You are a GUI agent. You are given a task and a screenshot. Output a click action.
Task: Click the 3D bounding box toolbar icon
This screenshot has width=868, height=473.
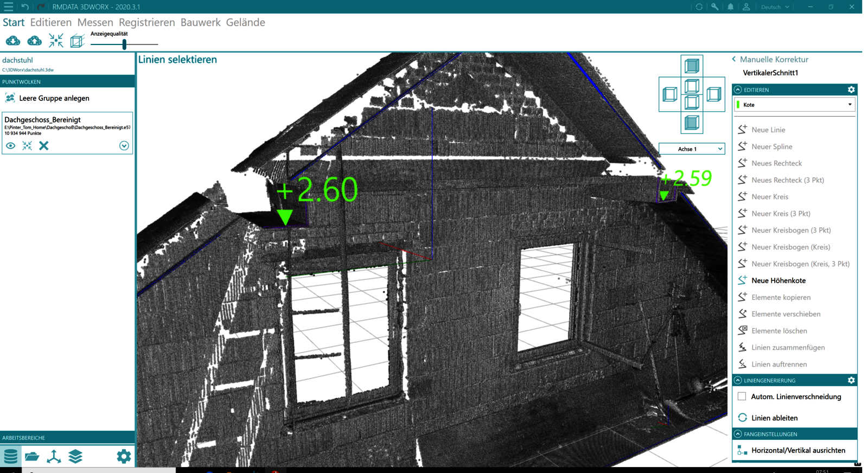pos(78,41)
